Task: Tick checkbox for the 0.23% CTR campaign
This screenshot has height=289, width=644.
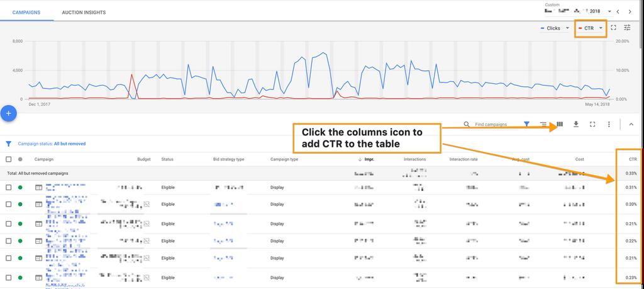Action: 9,278
